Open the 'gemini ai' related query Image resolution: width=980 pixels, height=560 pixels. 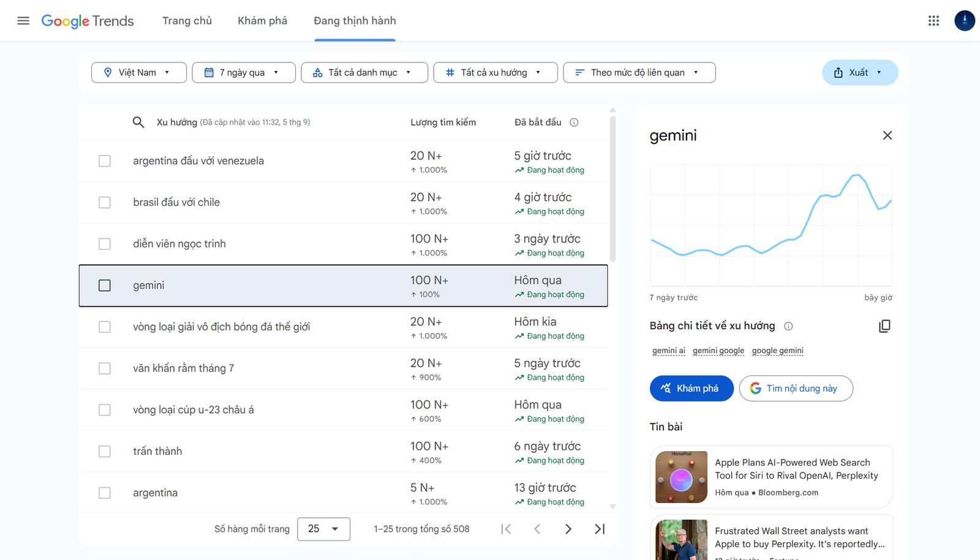click(669, 351)
